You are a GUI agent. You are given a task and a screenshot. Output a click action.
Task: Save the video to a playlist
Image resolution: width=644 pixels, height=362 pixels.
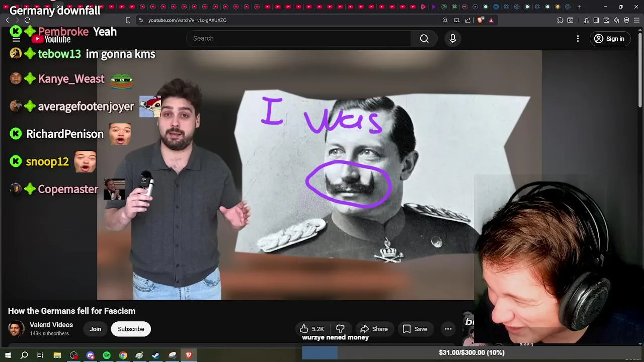pos(415,329)
